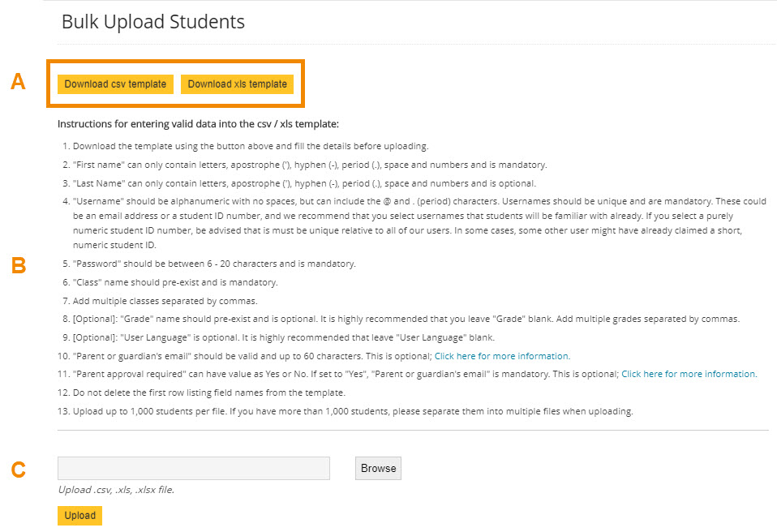
Task: Download the csv version of the student template
Action: [114, 84]
